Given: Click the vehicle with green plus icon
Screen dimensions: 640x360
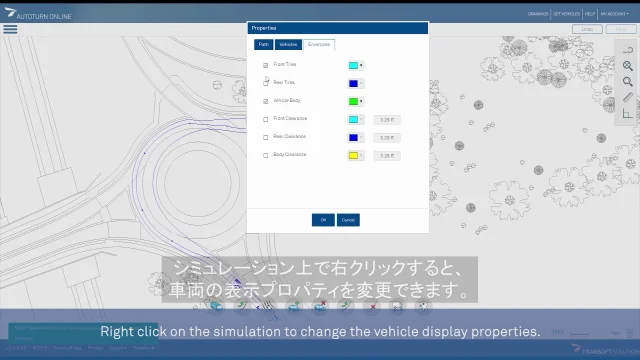Looking at the screenshot, I should click(294, 306).
